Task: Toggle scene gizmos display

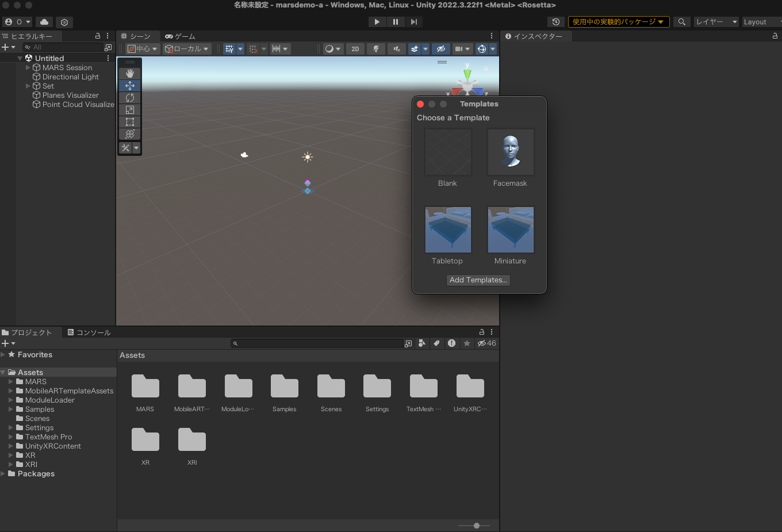Action: click(x=482, y=49)
